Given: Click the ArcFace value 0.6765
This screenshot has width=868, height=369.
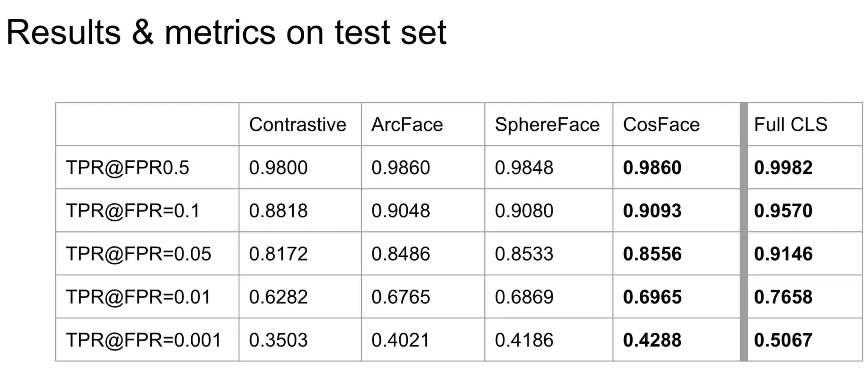Looking at the screenshot, I should coord(401,297).
